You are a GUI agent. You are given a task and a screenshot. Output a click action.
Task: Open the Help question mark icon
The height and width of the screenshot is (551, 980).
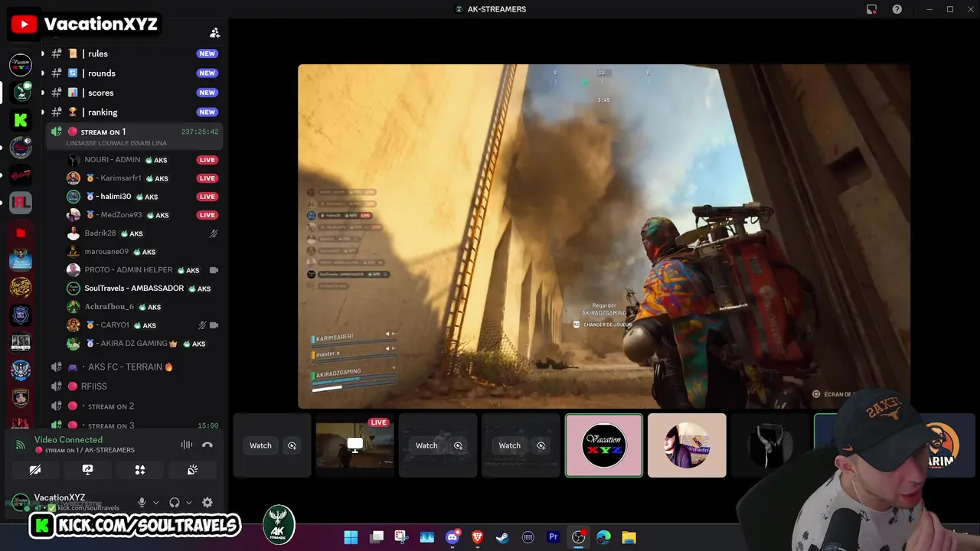[x=897, y=9]
